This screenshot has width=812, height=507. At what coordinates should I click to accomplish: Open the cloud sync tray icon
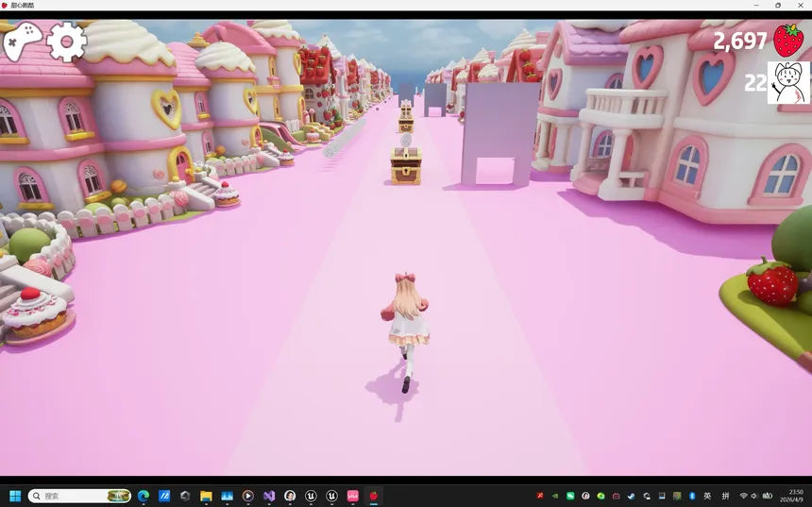[646, 496]
